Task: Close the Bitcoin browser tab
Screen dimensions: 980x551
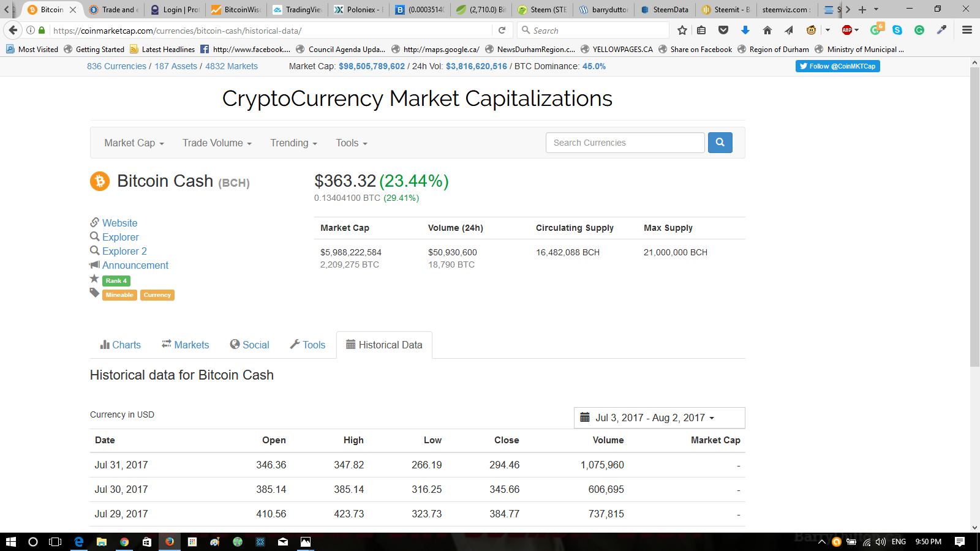Action: click(x=73, y=9)
